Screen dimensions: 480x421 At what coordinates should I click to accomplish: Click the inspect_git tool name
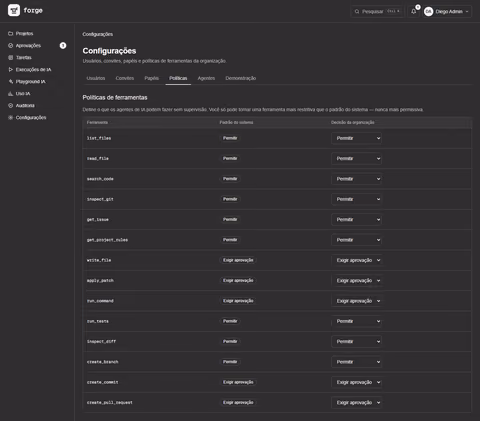pos(100,199)
